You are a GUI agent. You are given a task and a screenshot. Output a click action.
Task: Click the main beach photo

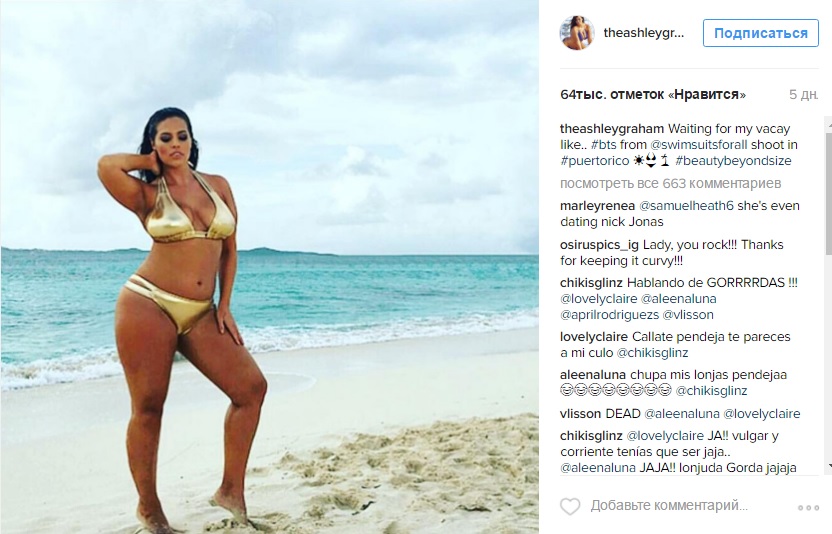270,267
